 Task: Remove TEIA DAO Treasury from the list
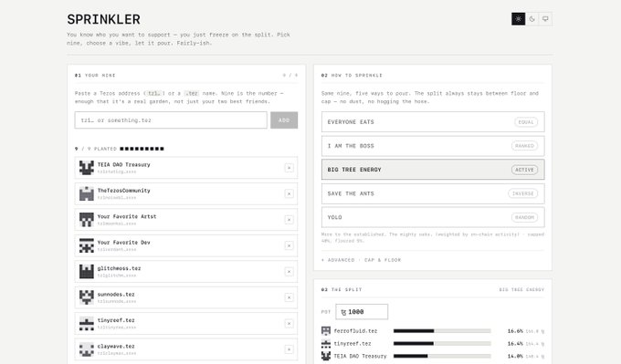pos(289,168)
